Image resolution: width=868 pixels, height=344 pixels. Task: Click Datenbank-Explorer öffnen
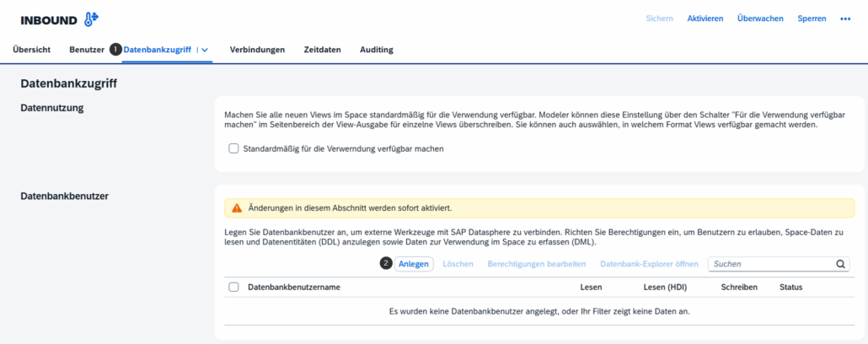(650, 264)
